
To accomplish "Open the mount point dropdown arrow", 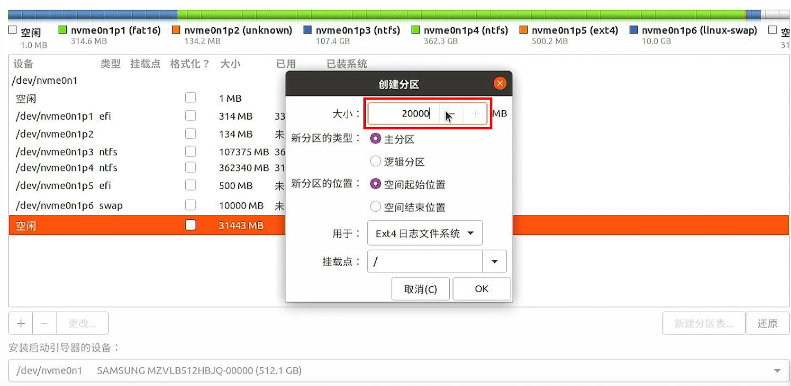I will [x=494, y=261].
